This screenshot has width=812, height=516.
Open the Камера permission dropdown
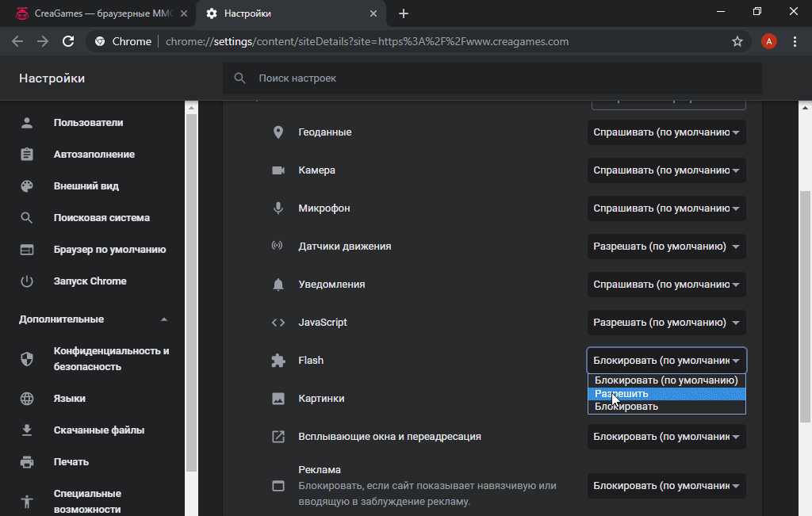[x=666, y=170]
